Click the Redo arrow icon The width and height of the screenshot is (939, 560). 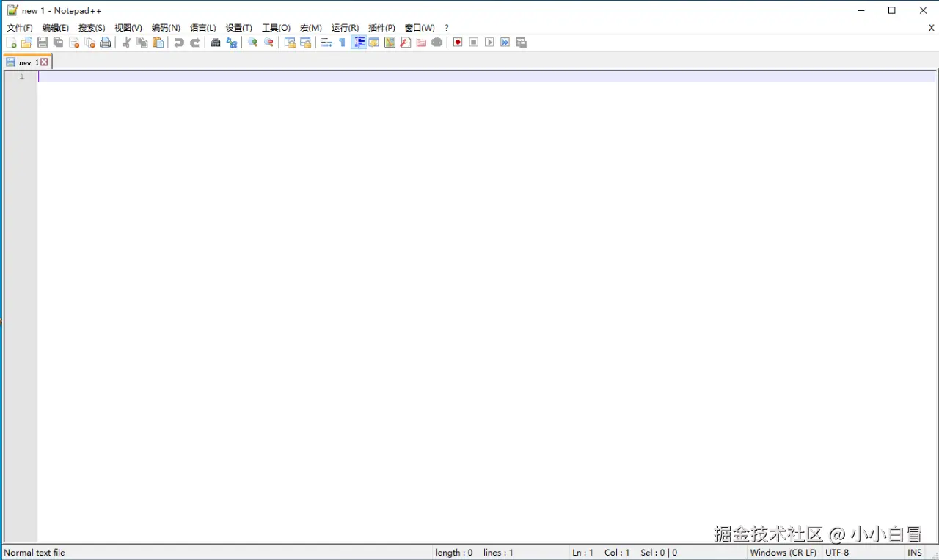[195, 43]
